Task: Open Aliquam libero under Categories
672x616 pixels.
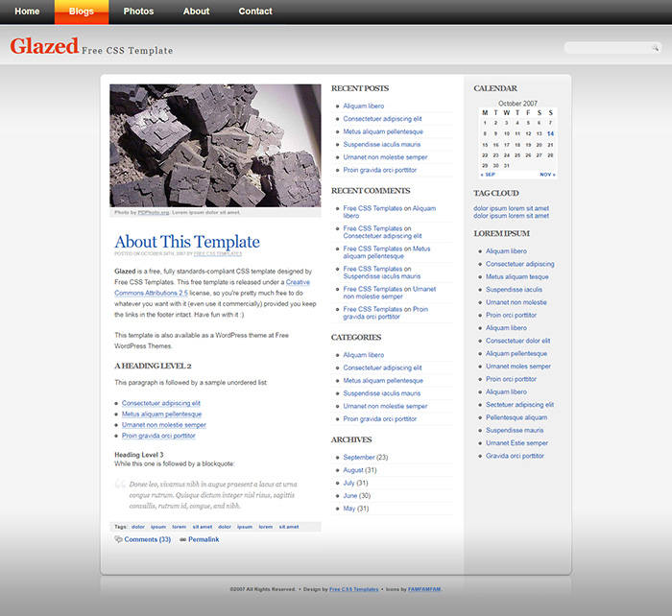Action: click(364, 355)
